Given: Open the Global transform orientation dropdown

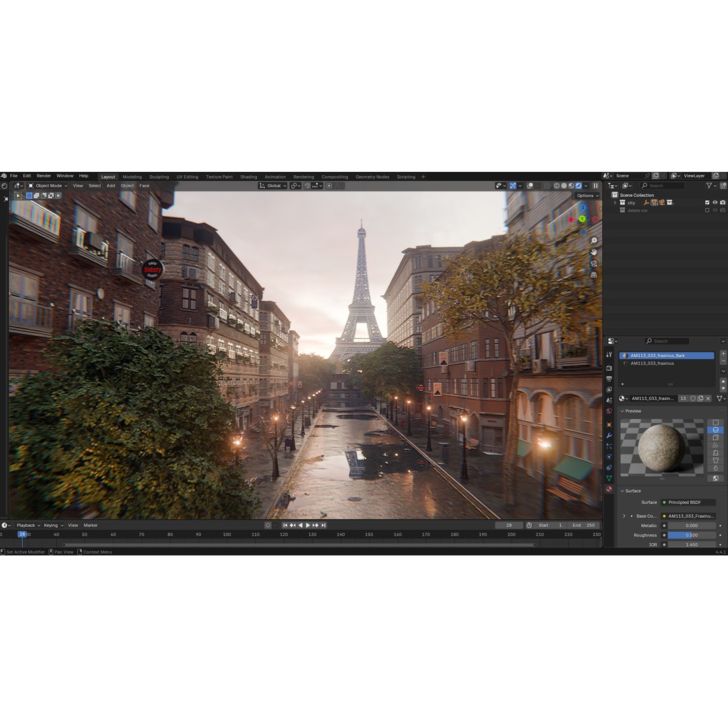Looking at the screenshot, I should coord(274,185).
